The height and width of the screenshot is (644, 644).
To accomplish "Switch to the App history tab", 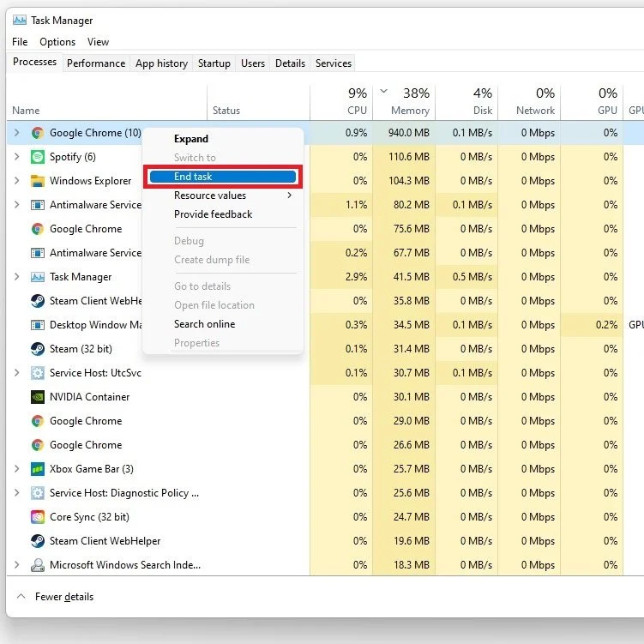I will (161, 63).
